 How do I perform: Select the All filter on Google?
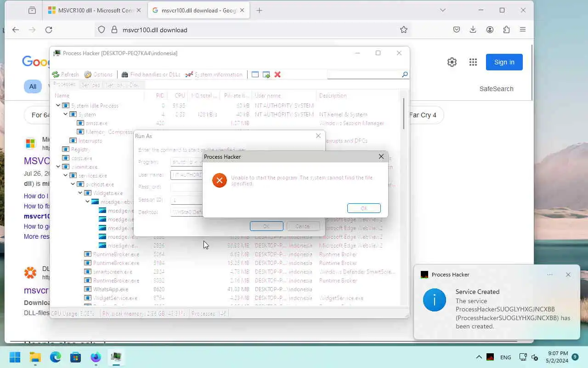click(x=33, y=86)
